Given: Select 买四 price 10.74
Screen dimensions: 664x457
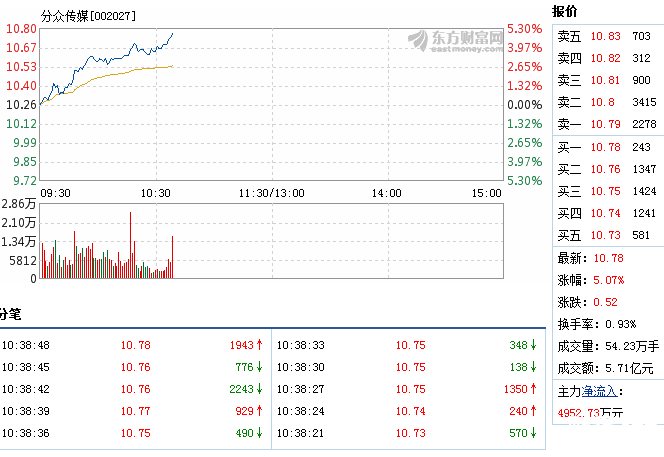Looking at the screenshot, I should pos(606,213).
